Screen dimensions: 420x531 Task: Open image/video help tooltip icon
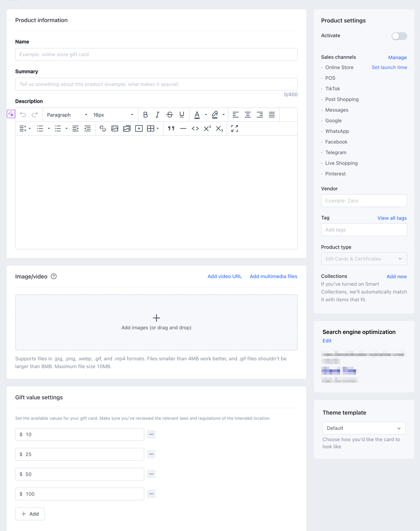coord(54,276)
